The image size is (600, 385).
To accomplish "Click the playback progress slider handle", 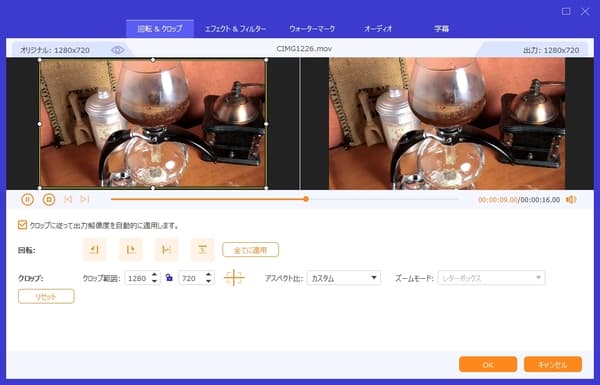I will pyautogui.click(x=306, y=199).
